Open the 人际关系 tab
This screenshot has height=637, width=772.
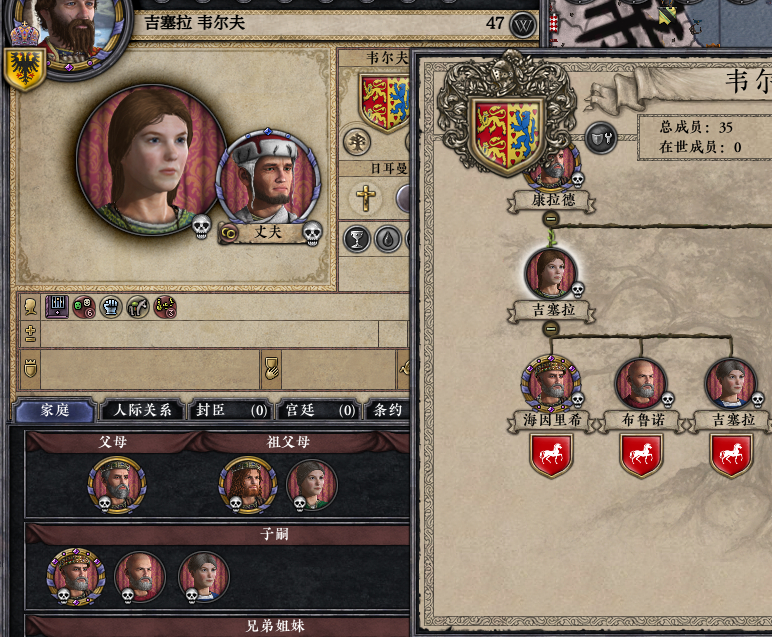tap(142, 410)
